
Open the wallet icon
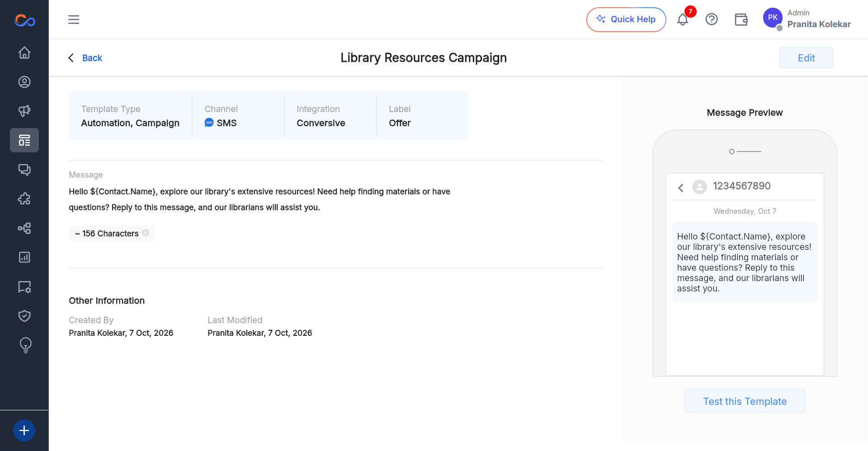click(741, 19)
